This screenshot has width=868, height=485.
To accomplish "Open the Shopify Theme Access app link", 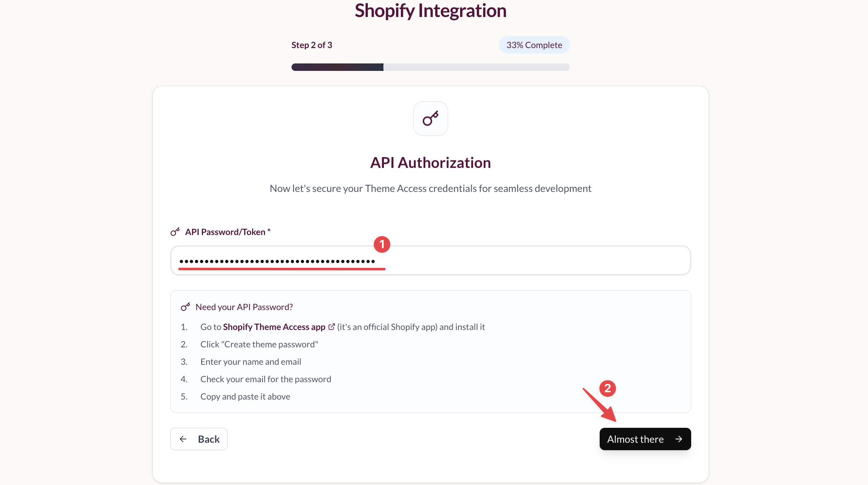I will click(x=274, y=327).
